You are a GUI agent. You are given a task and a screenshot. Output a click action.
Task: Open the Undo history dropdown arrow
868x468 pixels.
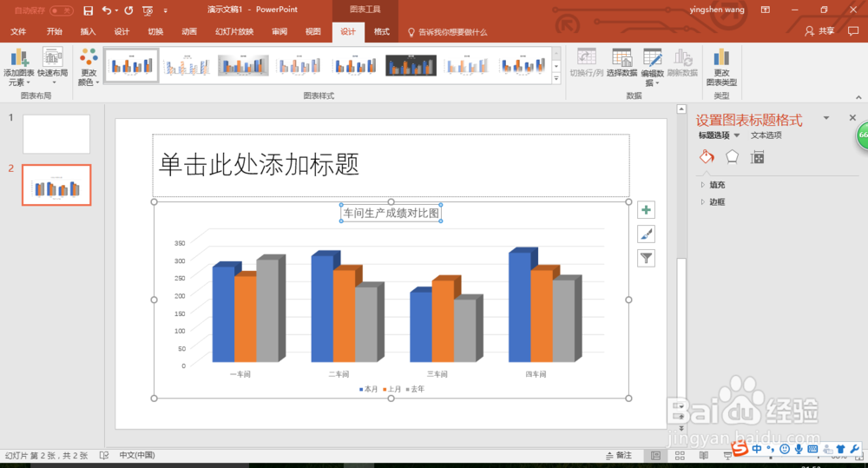[116, 10]
